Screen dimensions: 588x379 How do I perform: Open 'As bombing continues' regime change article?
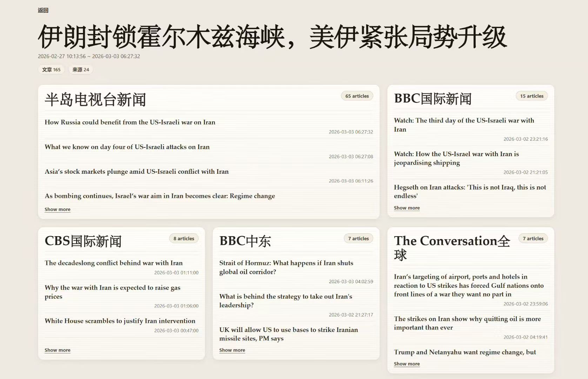click(x=160, y=196)
